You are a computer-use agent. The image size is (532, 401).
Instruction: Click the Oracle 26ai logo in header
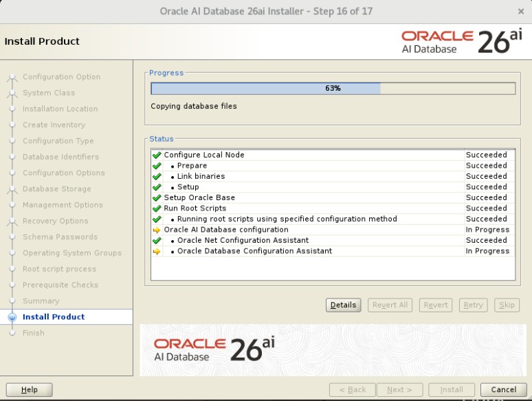[x=462, y=41]
